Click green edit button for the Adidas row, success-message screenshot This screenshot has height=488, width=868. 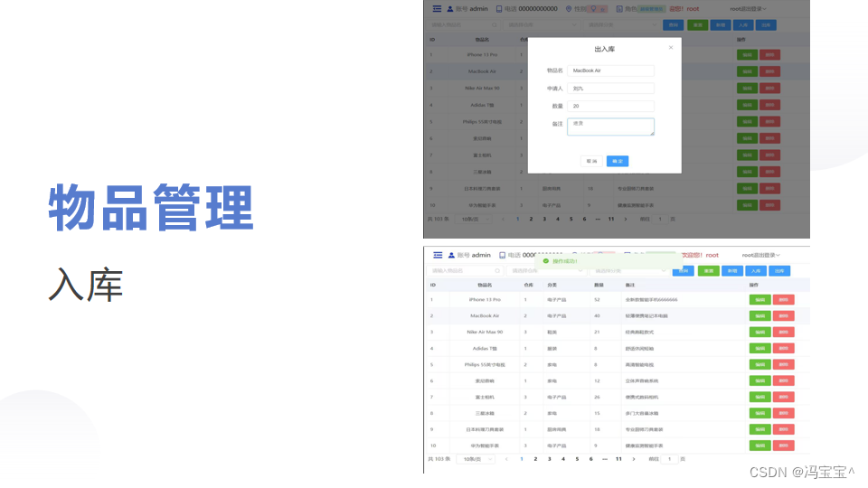(760, 348)
